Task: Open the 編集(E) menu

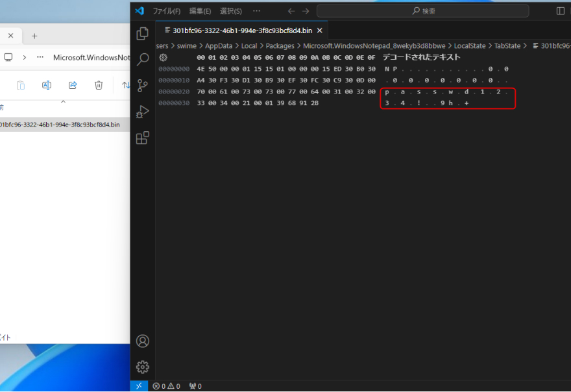Action: 200,11
